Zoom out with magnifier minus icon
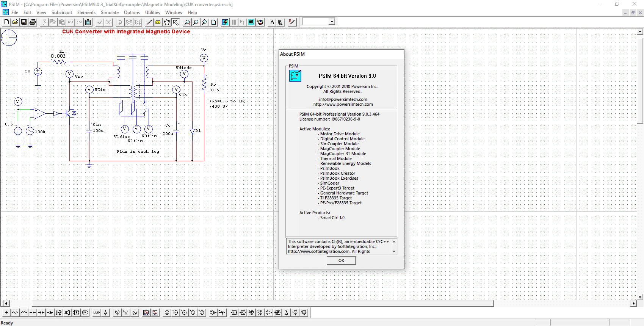 196,22
